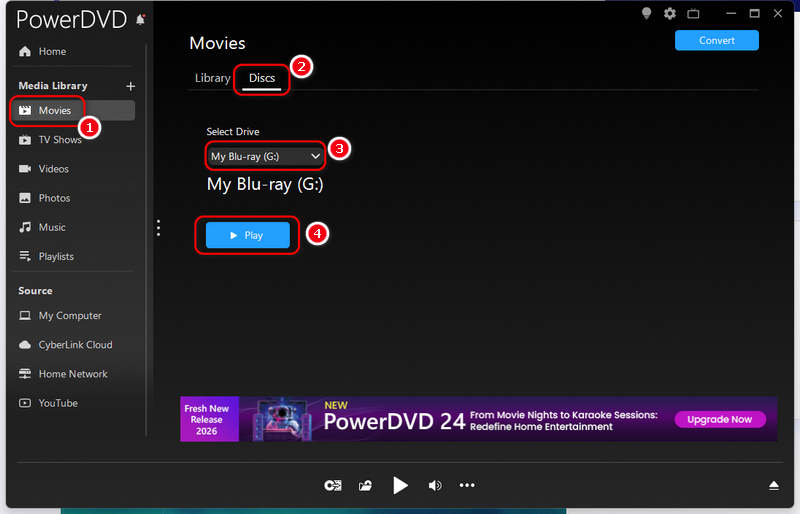
Task: Add media with the plus icon
Action: (x=131, y=86)
